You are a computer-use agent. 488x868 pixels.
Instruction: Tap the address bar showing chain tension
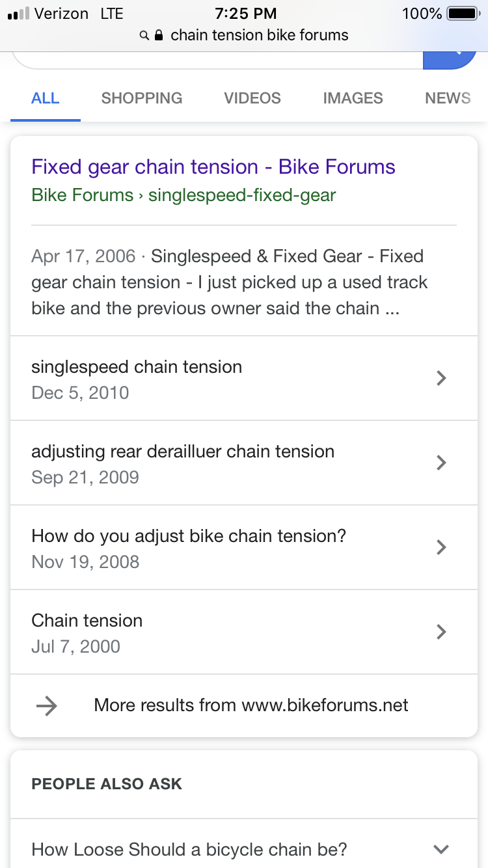point(245,35)
